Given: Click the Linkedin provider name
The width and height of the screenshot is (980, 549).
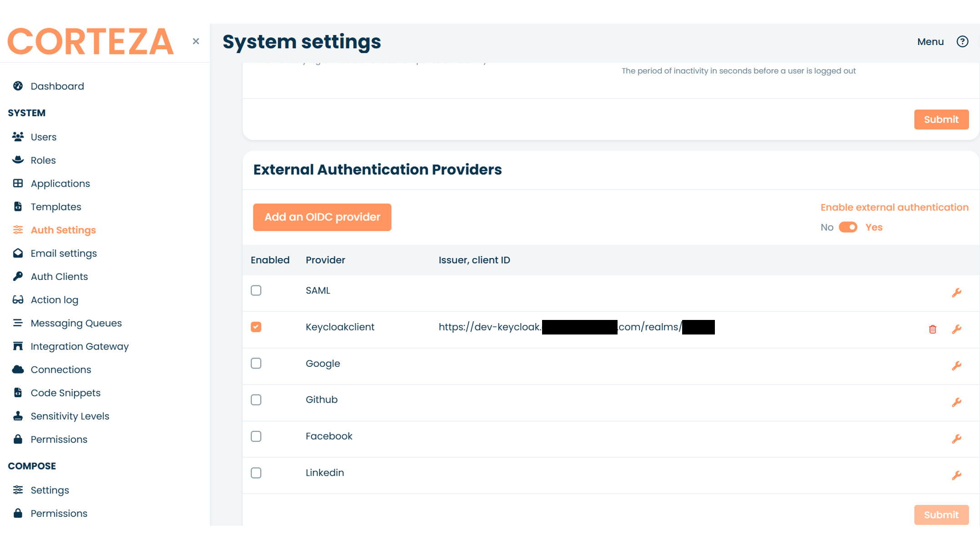Looking at the screenshot, I should pos(325,473).
